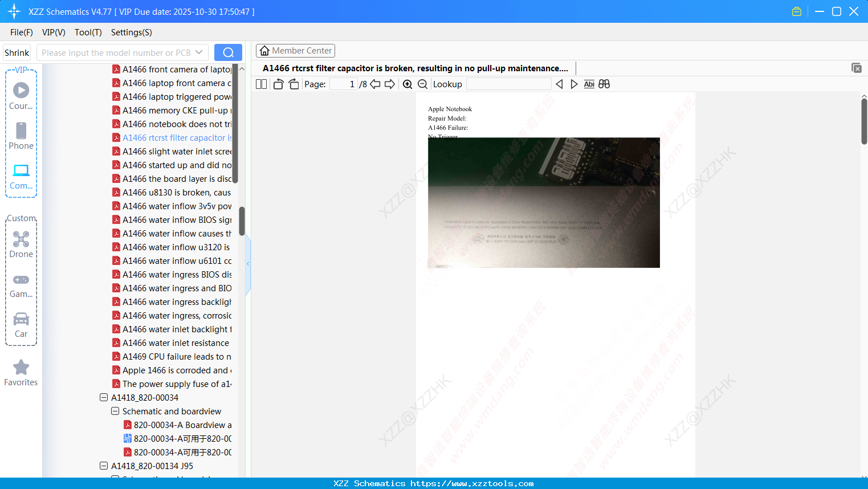
Task: Open the Tool(T) menu
Action: (88, 32)
